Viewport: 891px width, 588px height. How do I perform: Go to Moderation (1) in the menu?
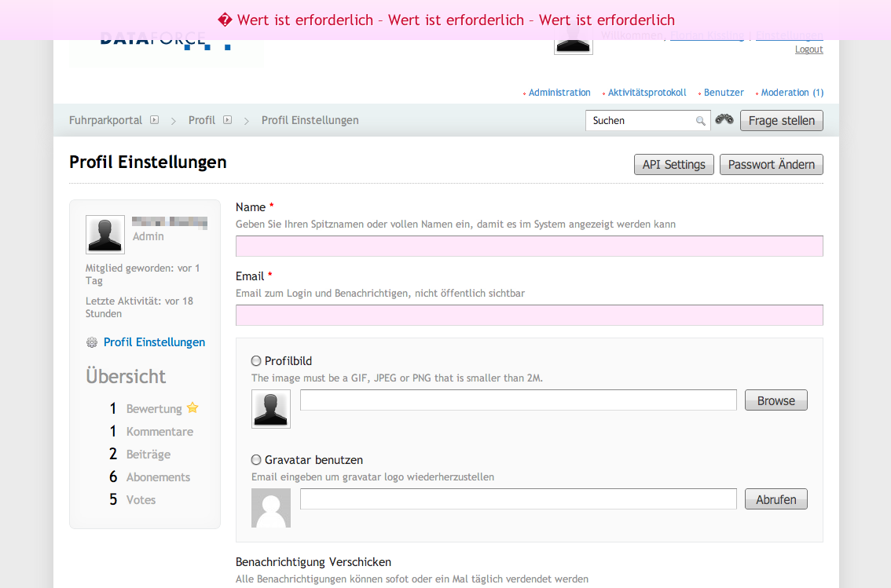point(792,93)
